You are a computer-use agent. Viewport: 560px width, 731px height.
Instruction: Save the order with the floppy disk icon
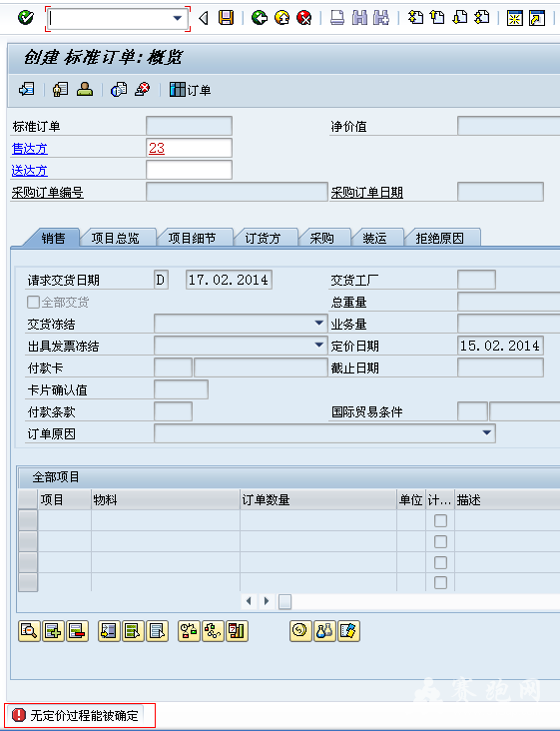227,18
